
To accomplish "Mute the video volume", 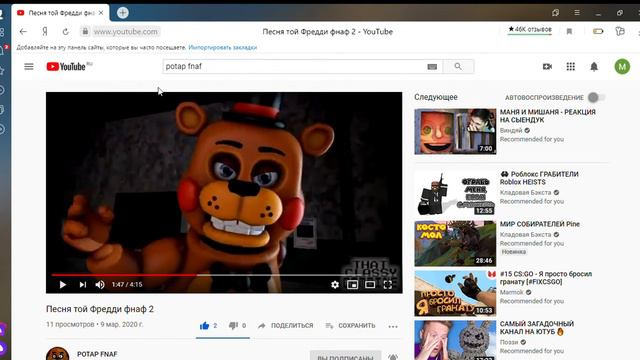I will tap(100, 284).
